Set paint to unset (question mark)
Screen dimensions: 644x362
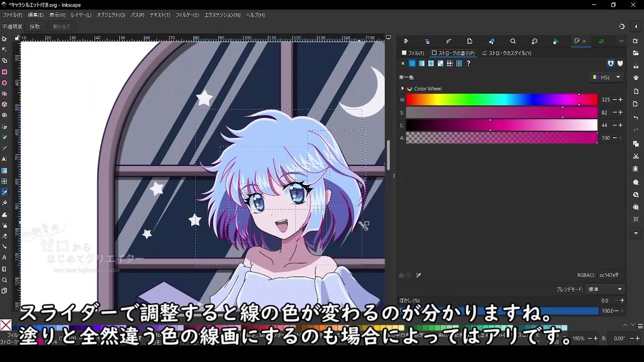[x=468, y=63]
